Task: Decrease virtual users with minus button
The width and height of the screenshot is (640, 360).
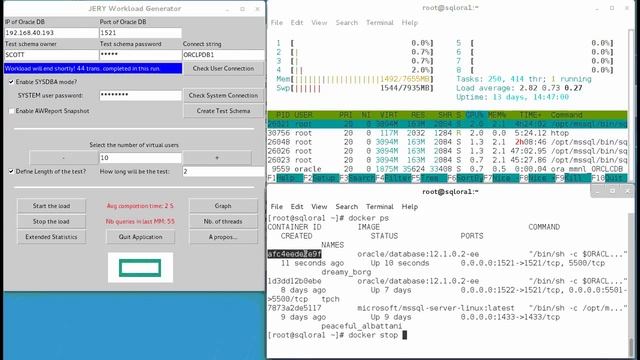Action: tap(64, 158)
